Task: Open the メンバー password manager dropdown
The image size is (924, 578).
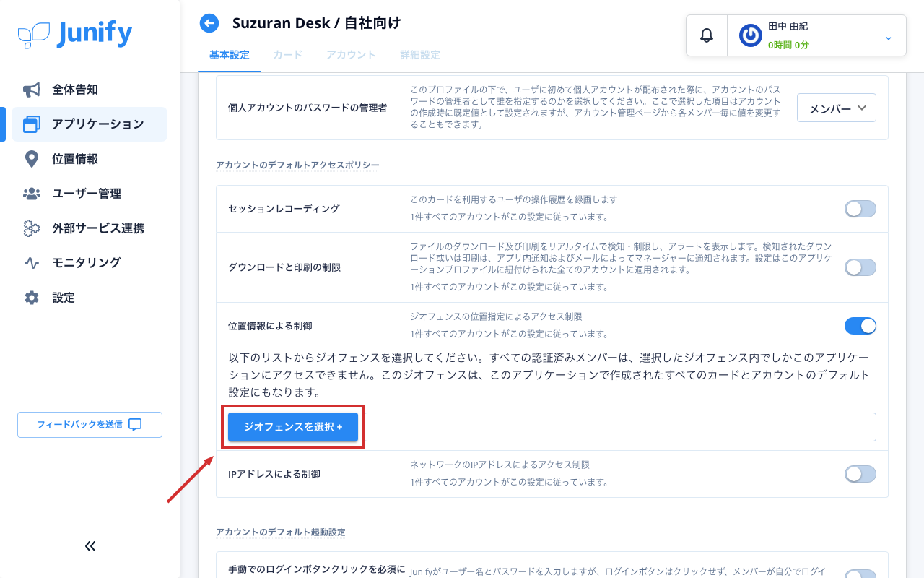Action: [837, 108]
